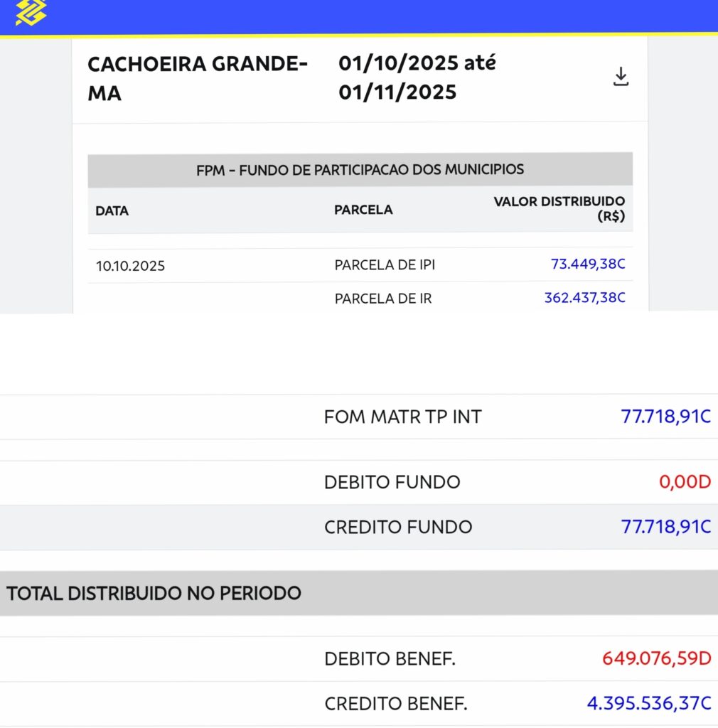Click the value 362.437,38C

click(584, 298)
